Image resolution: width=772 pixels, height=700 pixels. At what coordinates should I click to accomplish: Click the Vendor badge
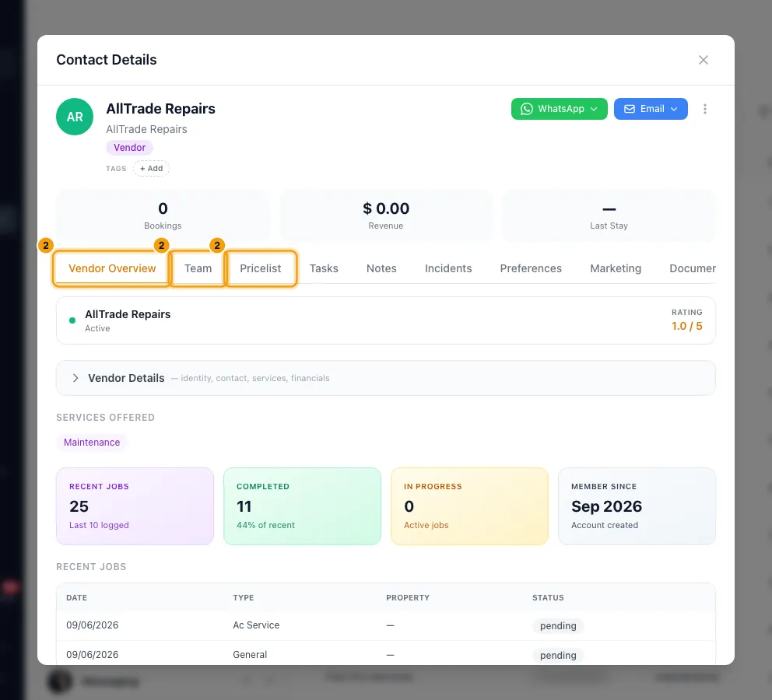(129, 148)
